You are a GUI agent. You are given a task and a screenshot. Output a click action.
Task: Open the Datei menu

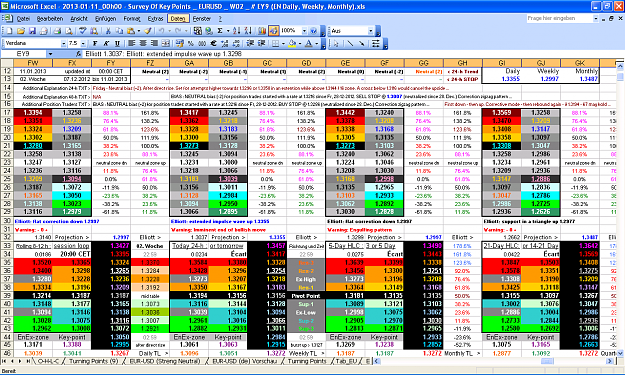click(x=24, y=18)
